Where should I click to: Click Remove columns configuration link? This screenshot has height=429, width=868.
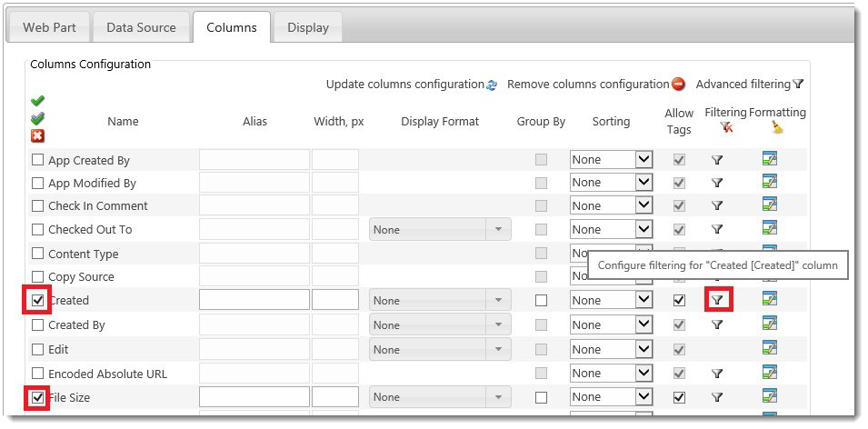pos(588,85)
